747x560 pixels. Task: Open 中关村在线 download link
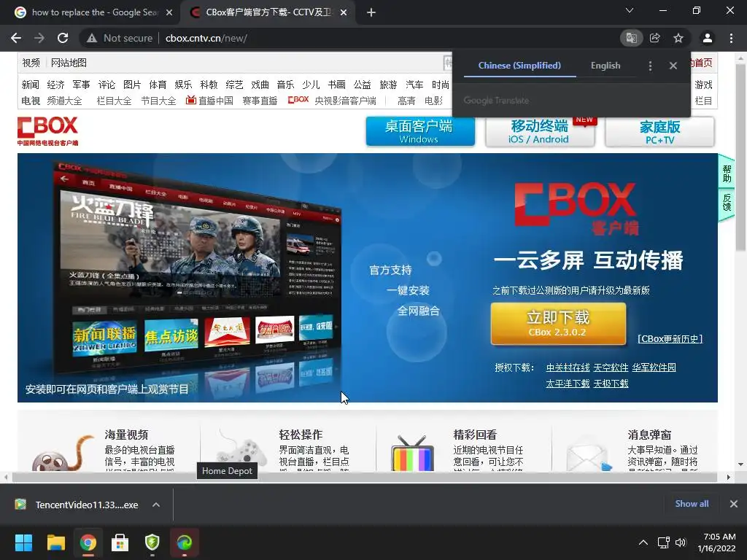pos(568,367)
